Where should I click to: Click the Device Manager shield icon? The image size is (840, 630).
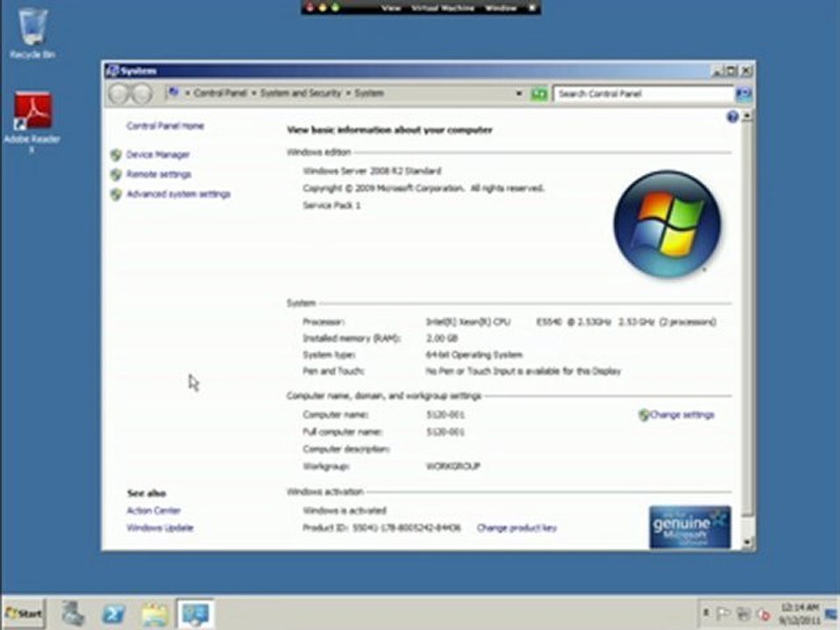[x=115, y=155]
